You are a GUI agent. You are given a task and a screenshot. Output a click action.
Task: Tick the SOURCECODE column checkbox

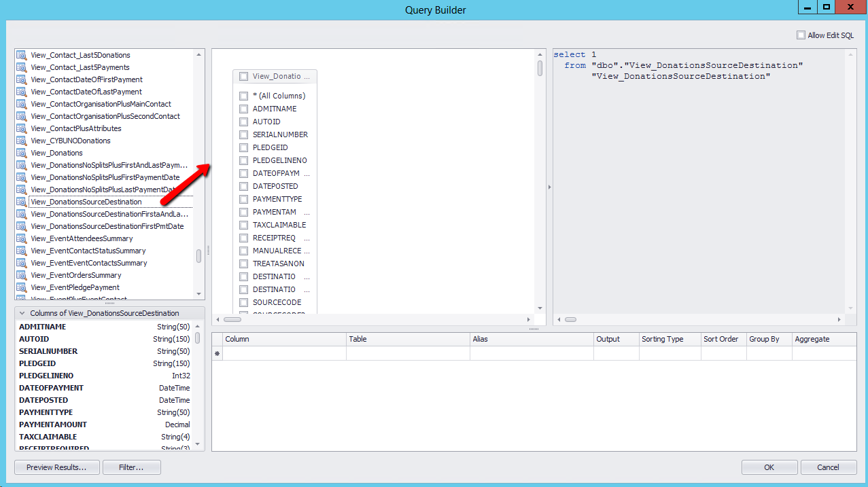coord(243,302)
